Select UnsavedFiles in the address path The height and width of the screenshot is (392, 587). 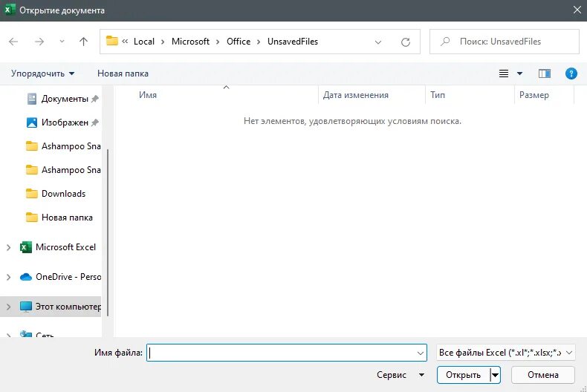293,42
